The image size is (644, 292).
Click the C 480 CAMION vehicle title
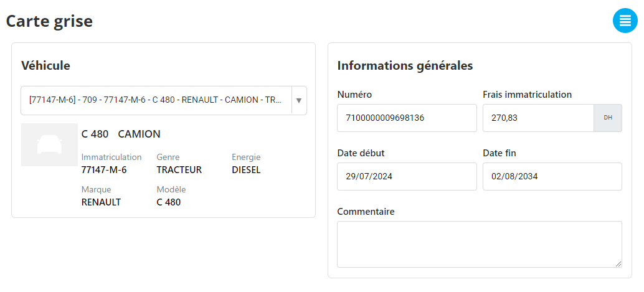121,134
